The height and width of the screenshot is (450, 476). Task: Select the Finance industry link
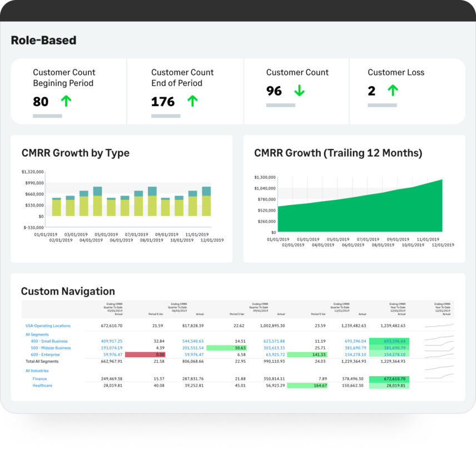click(x=39, y=379)
